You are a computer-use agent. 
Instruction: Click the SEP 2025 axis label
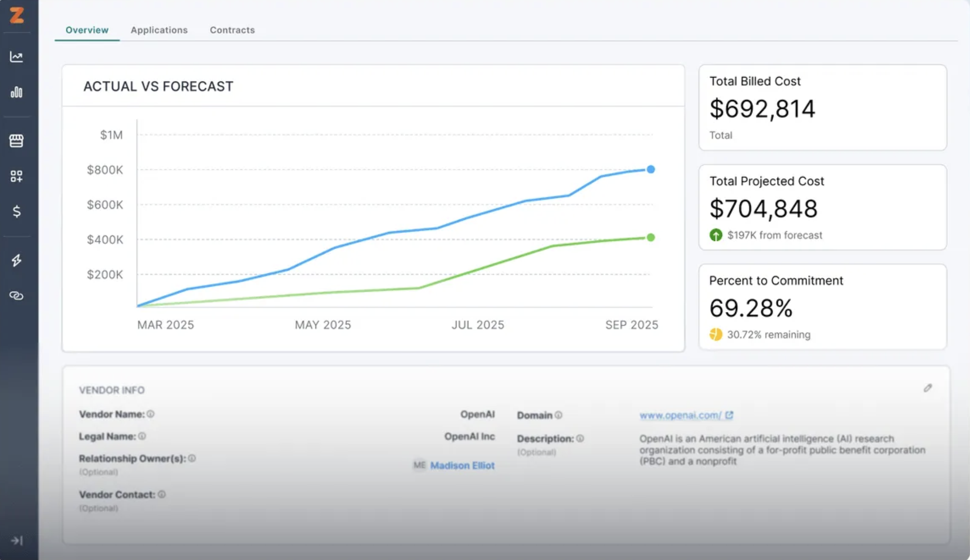(x=631, y=325)
